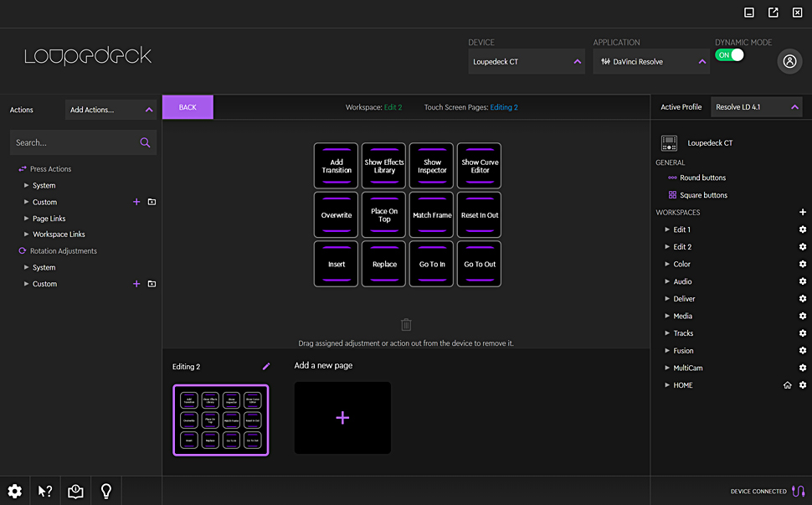Open settings for Color workspace

(802, 264)
